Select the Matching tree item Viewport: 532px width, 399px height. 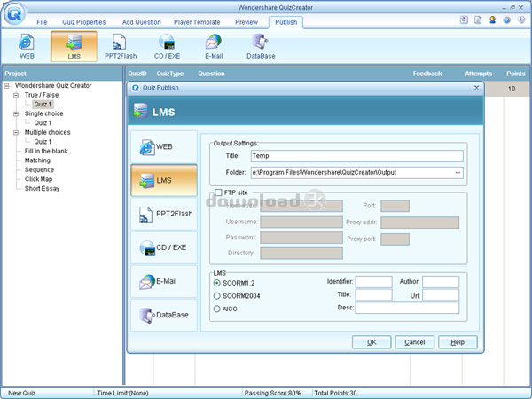pos(37,160)
